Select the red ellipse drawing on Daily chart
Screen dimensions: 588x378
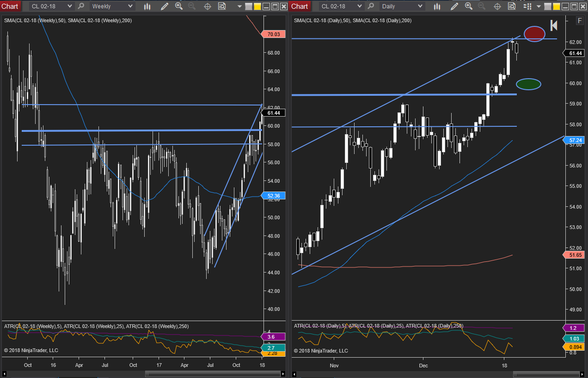click(x=534, y=34)
